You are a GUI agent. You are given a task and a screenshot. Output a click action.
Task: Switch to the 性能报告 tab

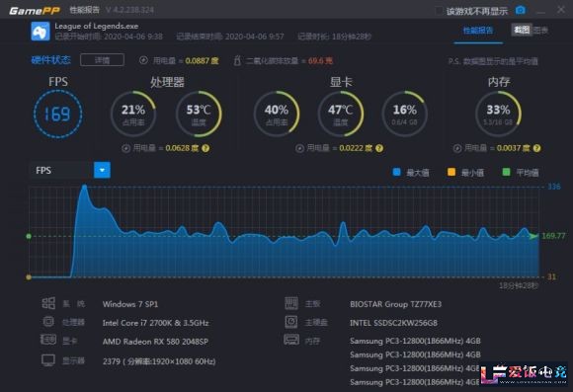[x=478, y=30]
